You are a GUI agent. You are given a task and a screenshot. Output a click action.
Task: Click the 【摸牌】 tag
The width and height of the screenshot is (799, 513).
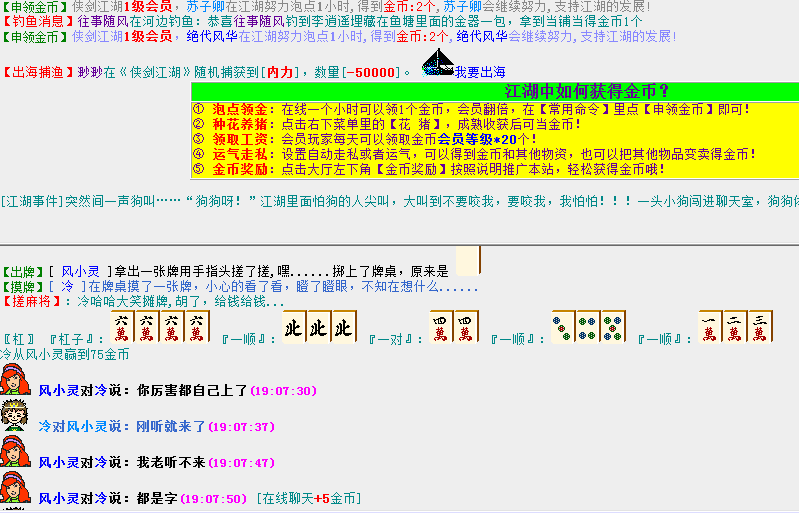click(x=23, y=286)
